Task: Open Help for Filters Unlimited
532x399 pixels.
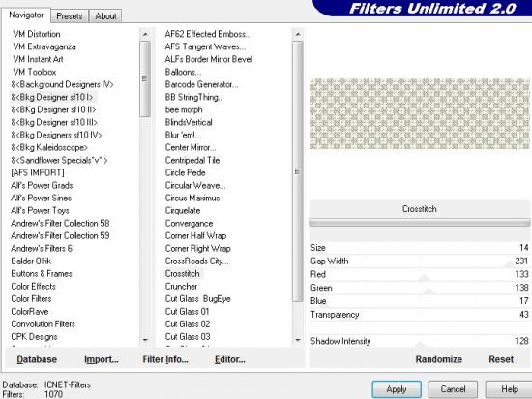Action: tap(509, 389)
